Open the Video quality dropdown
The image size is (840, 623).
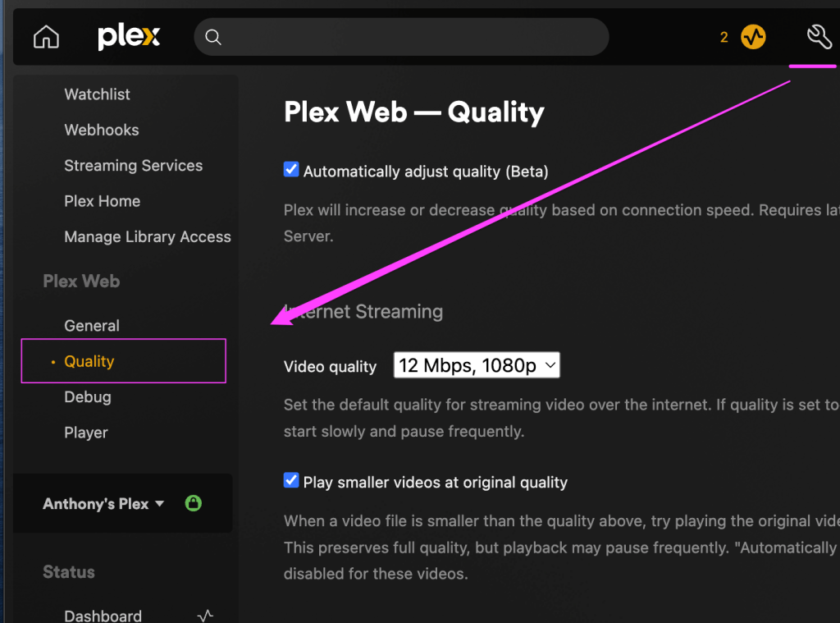click(x=477, y=365)
